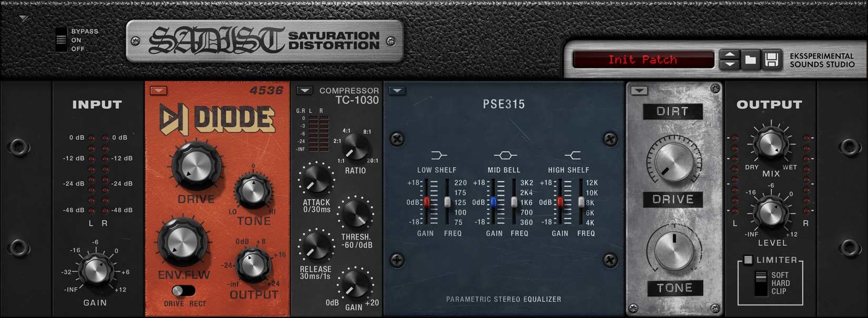Move the Mid Bell gain fader
The image size is (868, 318).
tap(493, 202)
